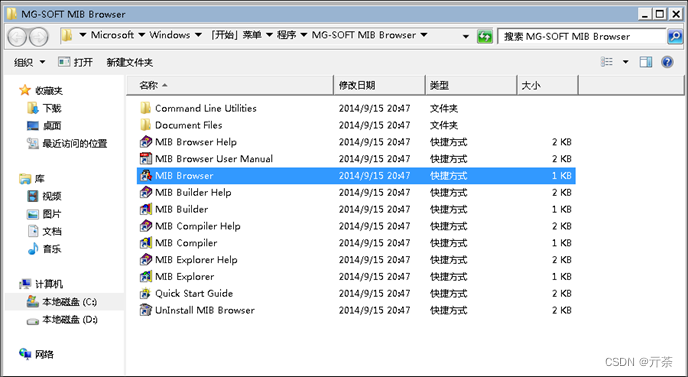Image resolution: width=688 pixels, height=377 pixels.
Task: Expand the arrow after 「开始」菜单 in the address bar
Action: [269, 35]
